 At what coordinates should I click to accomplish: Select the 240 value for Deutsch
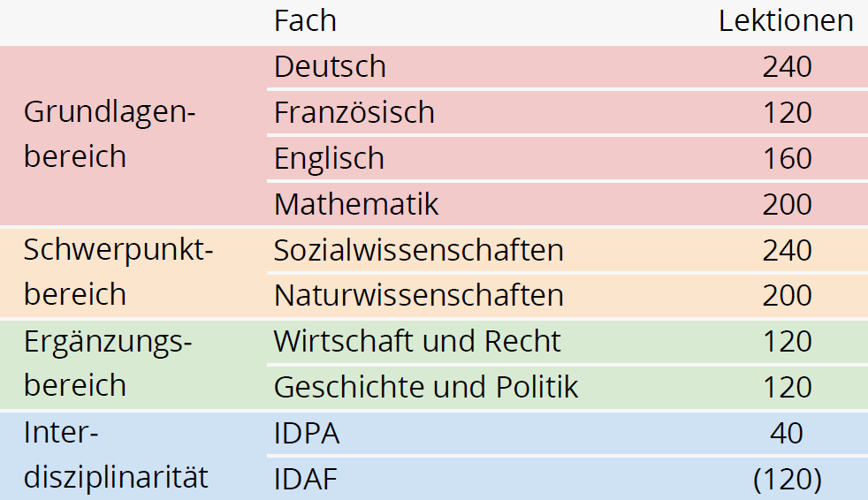(x=788, y=67)
